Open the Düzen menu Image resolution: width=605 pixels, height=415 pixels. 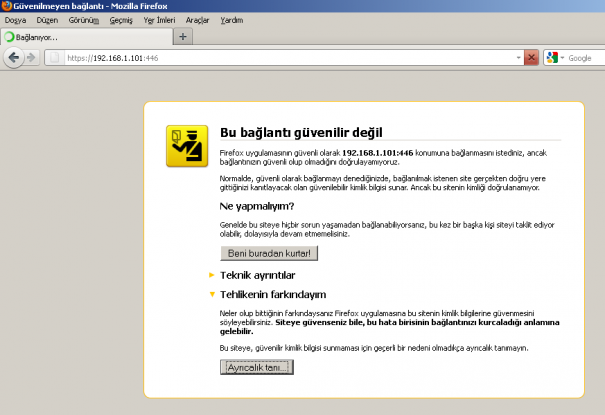47,20
